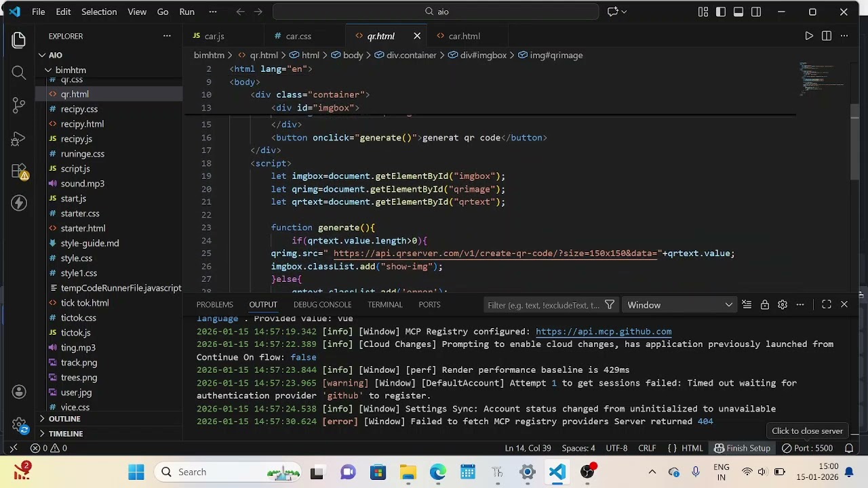
Task: Open the lightning bolt extension view
Action: (x=19, y=203)
